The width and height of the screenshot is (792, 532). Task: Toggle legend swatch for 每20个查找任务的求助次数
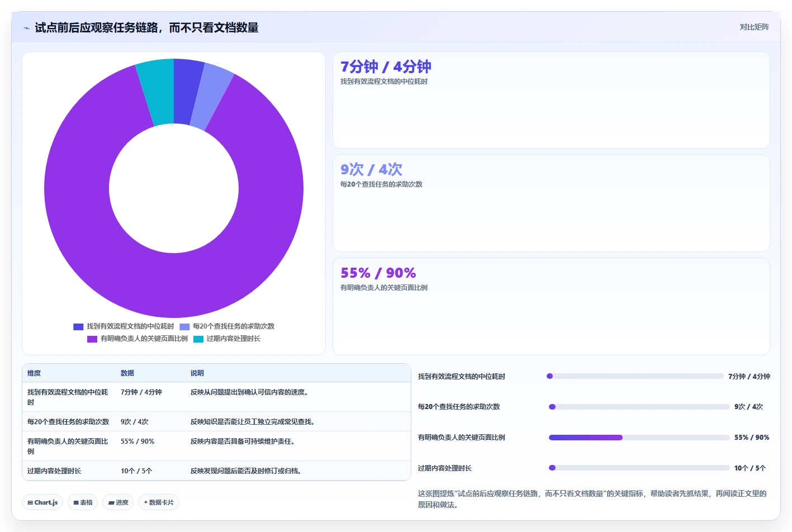[x=184, y=326]
